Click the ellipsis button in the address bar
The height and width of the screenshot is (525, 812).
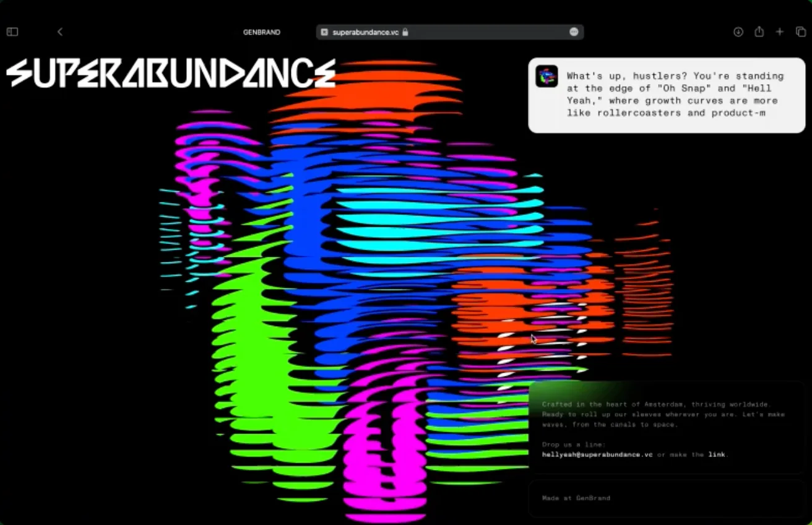click(574, 32)
